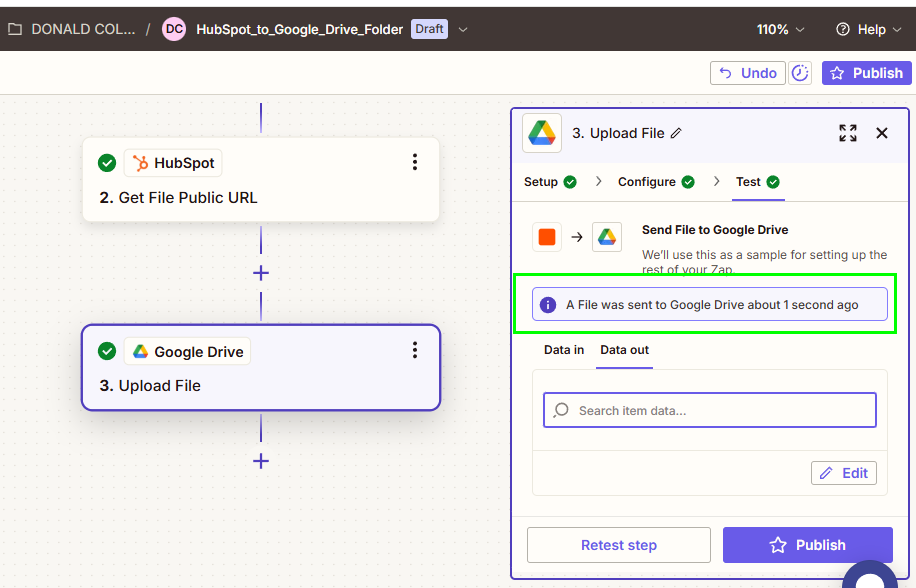Rename step with the pencil icon

(x=676, y=133)
